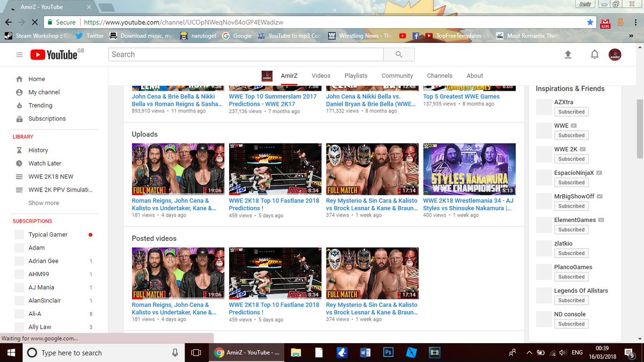Open Rey Mysterio & Sin Cara title in Posted videos

click(x=372, y=308)
